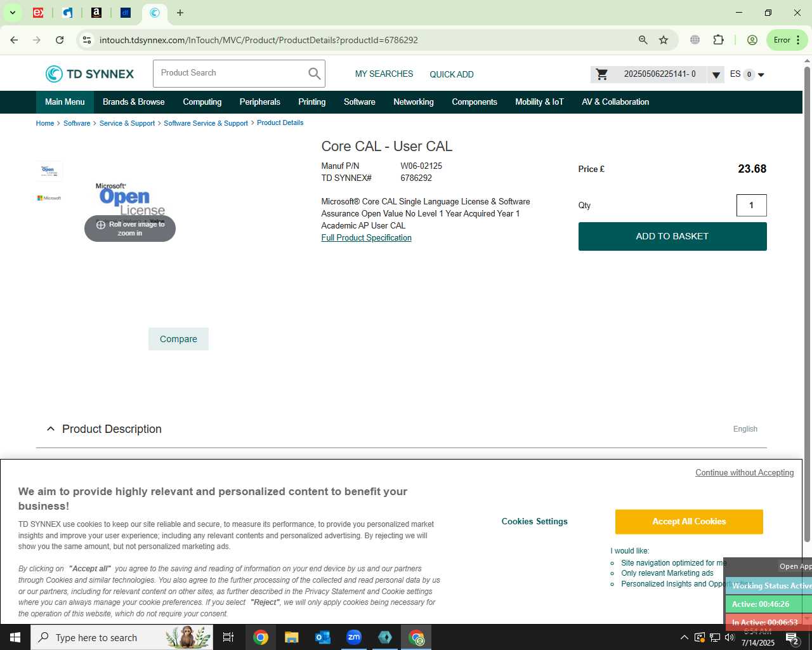This screenshot has height=650, width=812.
Task: Click Continue without Accepting link
Action: (745, 473)
